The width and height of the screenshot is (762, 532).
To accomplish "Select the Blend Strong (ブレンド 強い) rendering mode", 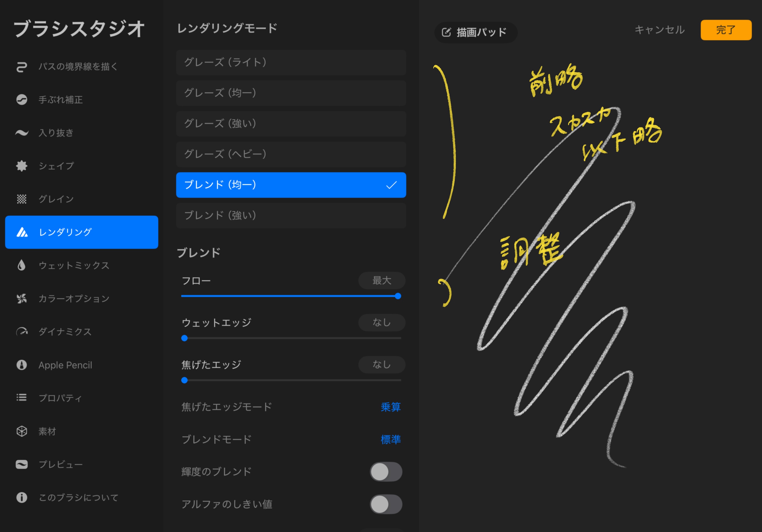I will pos(291,216).
